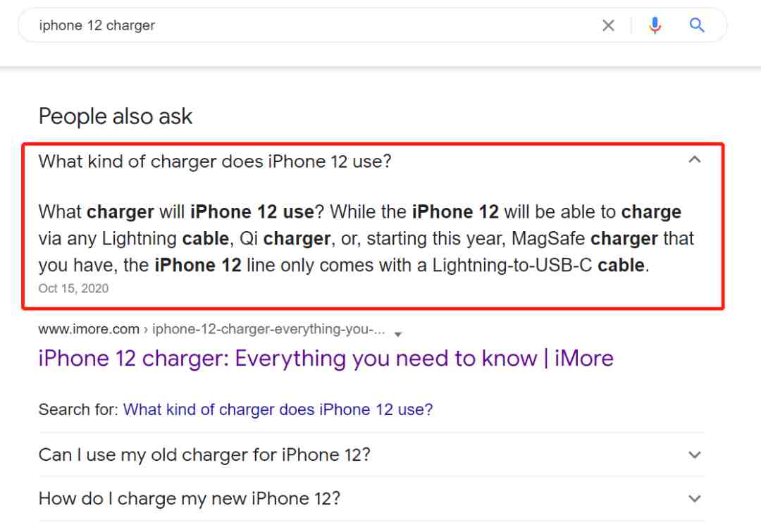
Task: Click the chevron beside 'Can I use my old charger'
Action: coord(695,454)
